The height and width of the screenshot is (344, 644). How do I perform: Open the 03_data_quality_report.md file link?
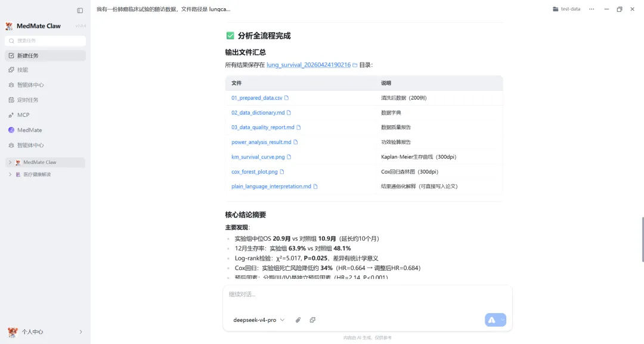point(263,127)
